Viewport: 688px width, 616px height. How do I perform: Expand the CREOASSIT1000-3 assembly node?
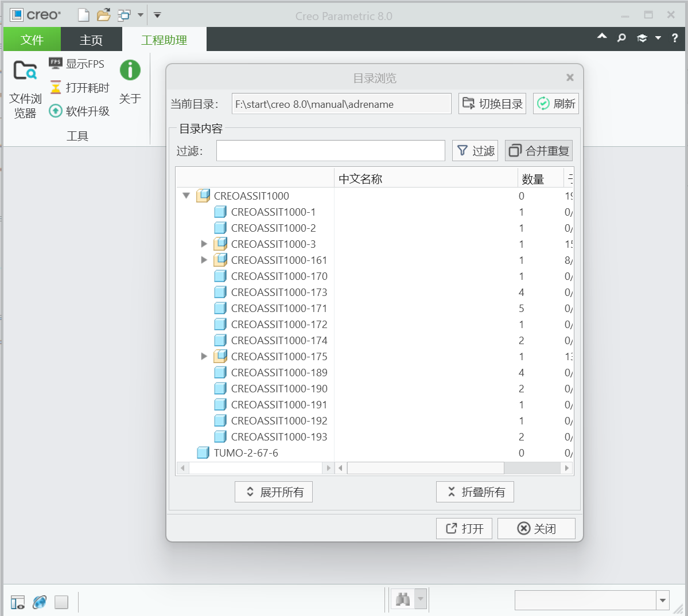click(204, 244)
